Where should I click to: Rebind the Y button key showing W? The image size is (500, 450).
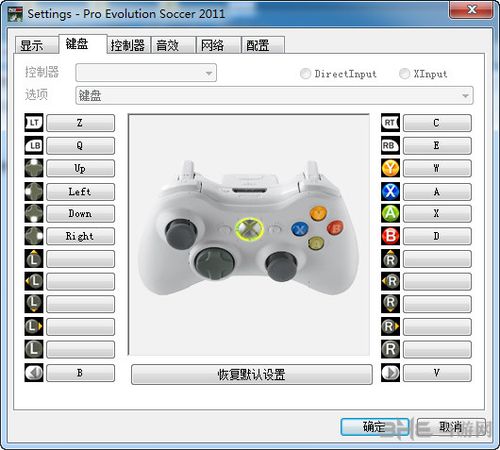click(x=437, y=168)
